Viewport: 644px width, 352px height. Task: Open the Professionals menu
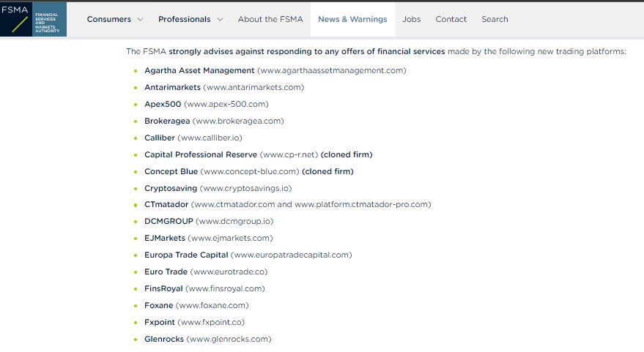tap(185, 19)
